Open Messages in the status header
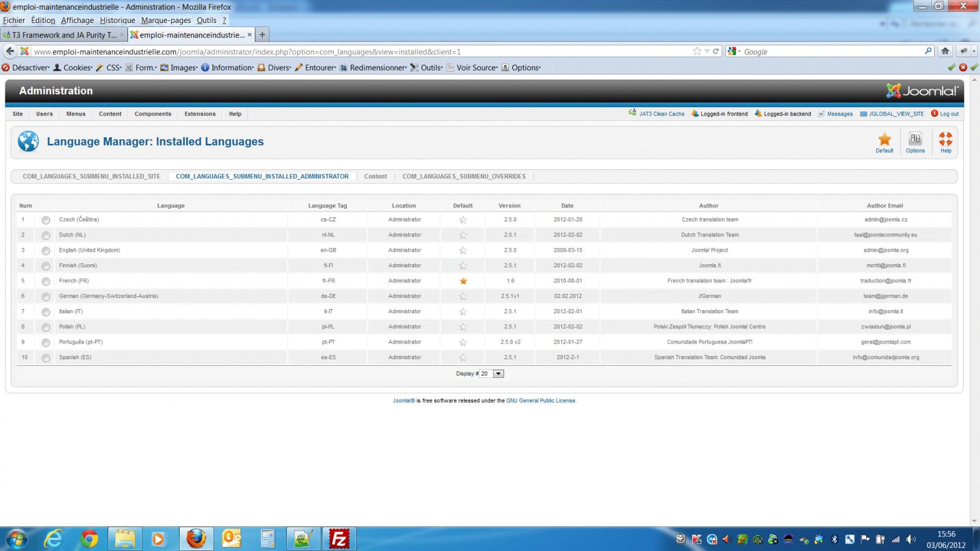980x551 pixels. coord(835,114)
